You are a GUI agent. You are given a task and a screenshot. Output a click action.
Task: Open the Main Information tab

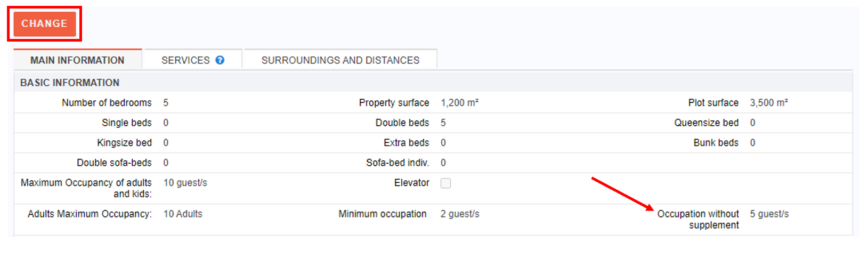(77, 60)
